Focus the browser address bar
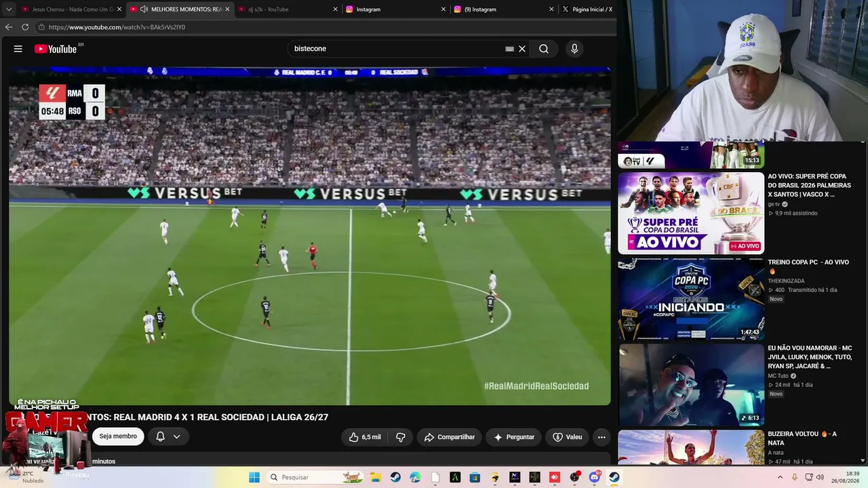Viewport: 868px width, 488px height. tap(325, 27)
